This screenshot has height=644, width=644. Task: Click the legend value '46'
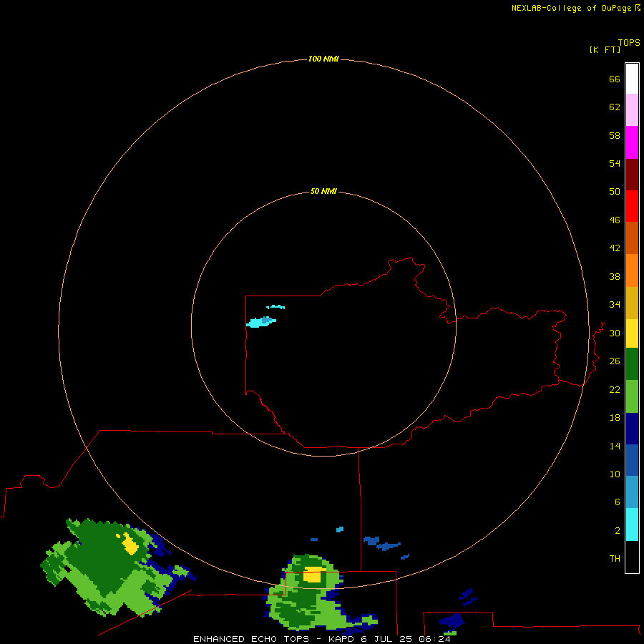click(615, 220)
